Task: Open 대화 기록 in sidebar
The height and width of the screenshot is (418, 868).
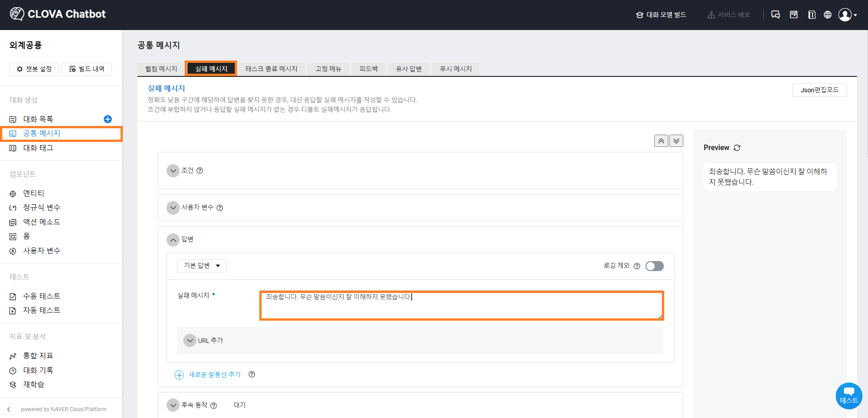Action: 38,371
